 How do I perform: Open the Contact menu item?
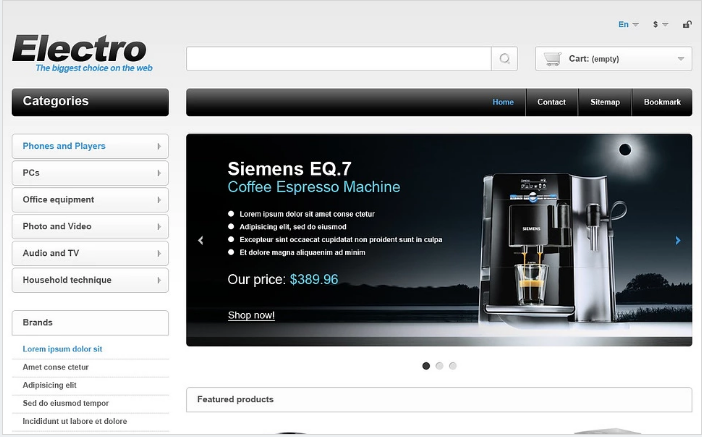click(x=551, y=102)
